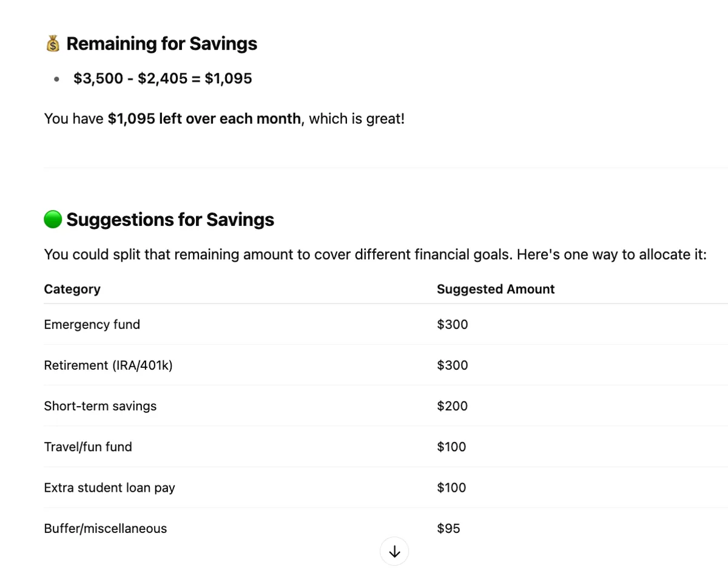Viewport: 728px width, 570px height.
Task: Click the "Suggested Amount" column header
Action: (x=495, y=289)
